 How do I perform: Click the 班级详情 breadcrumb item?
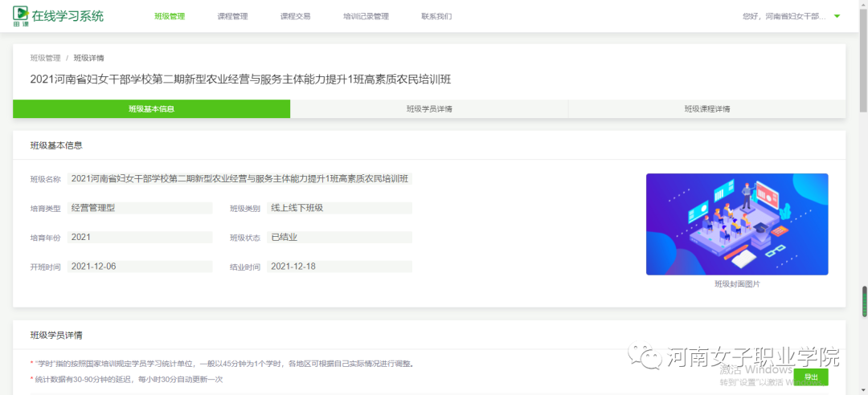coord(88,58)
